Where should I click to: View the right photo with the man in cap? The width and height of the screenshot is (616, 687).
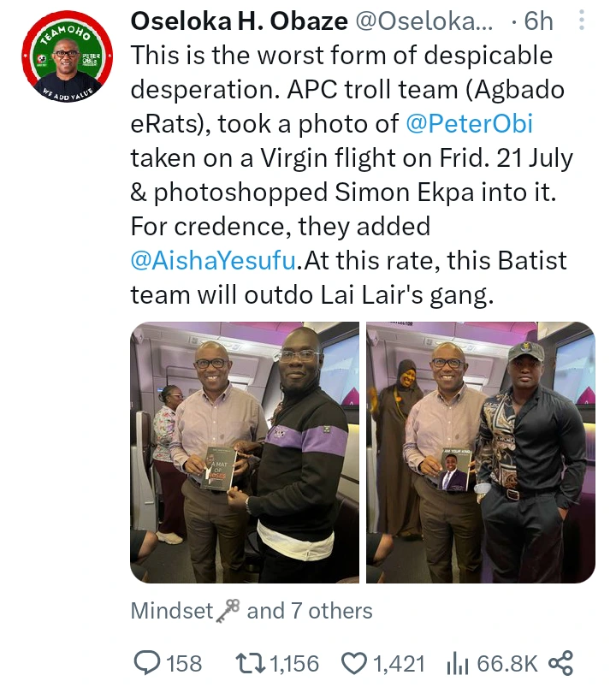tap(480, 452)
